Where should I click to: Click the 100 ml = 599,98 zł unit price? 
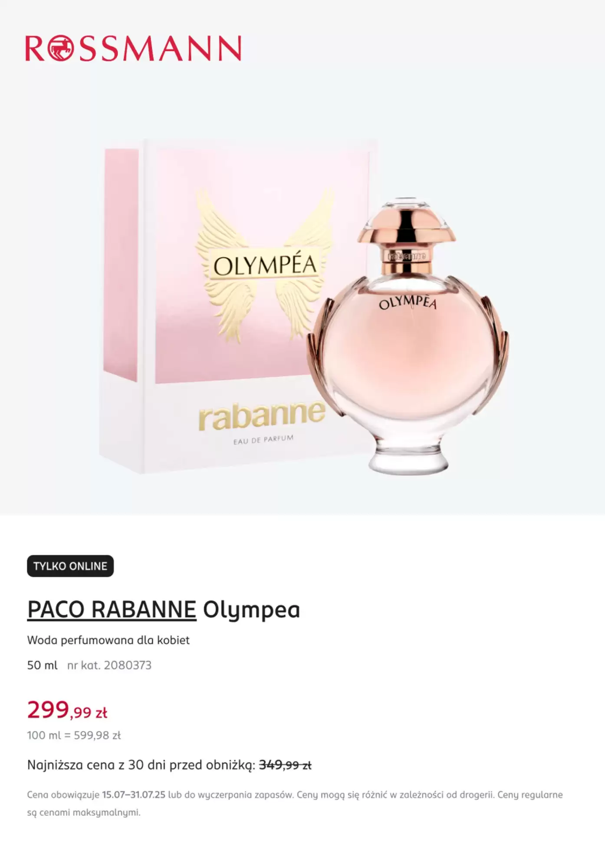click(74, 735)
